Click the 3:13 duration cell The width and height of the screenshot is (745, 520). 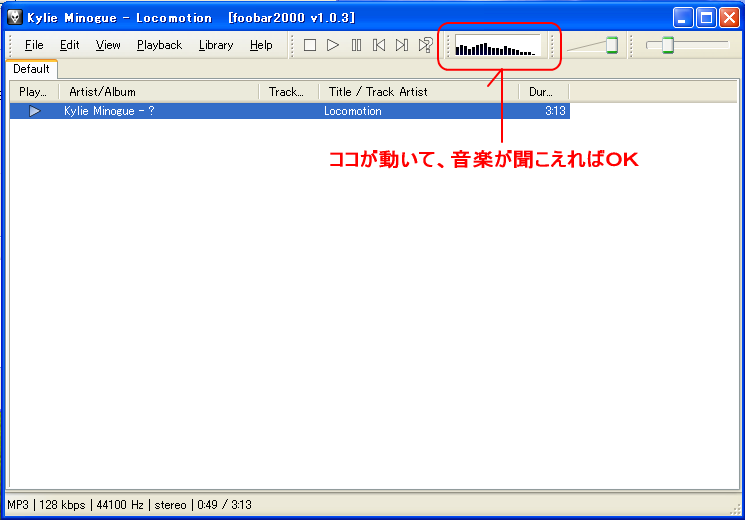point(544,111)
